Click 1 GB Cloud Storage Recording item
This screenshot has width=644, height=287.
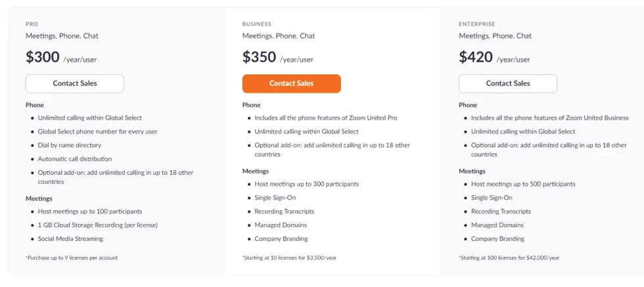[x=97, y=225]
